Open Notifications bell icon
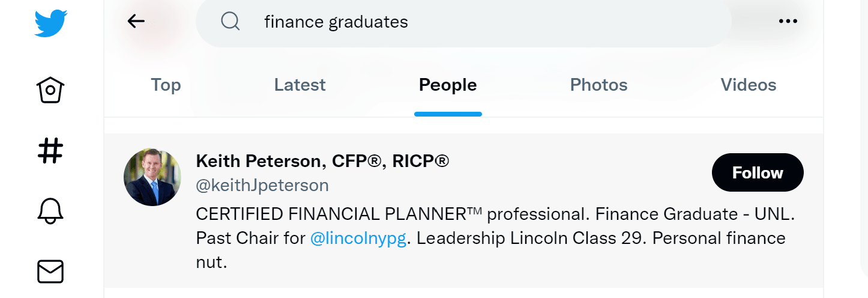 click(x=50, y=211)
